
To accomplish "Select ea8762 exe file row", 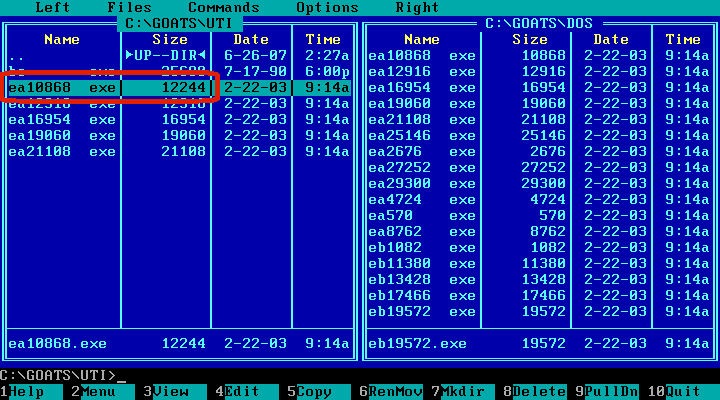I will point(539,231).
